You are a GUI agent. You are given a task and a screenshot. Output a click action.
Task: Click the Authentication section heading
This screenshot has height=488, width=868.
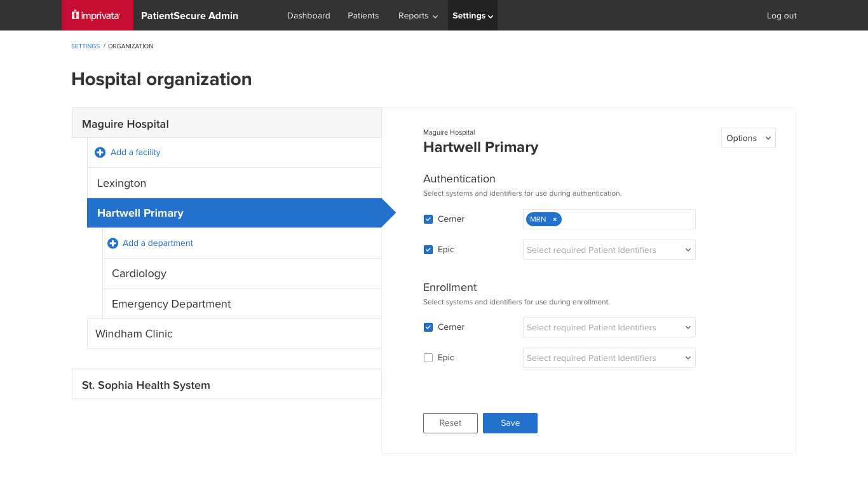click(459, 179)
